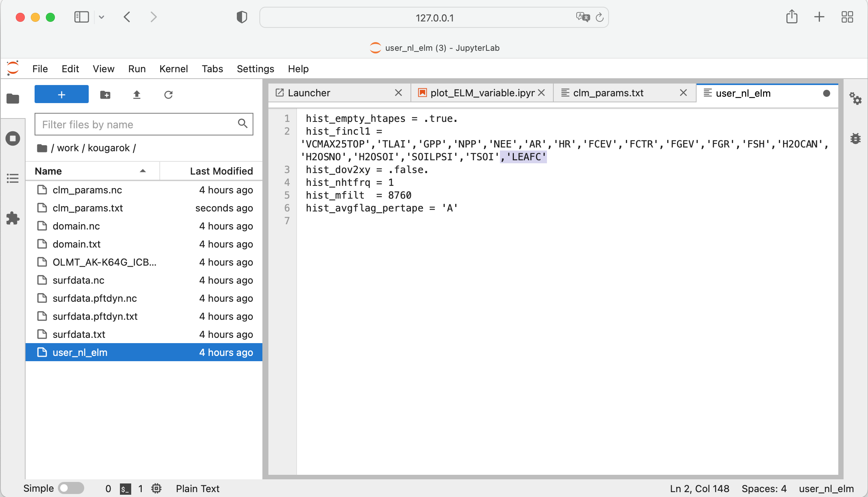Click the Ln 2, Col 148 indicator
The height and width of the screenshot is (497, 868).
[699, 488]
